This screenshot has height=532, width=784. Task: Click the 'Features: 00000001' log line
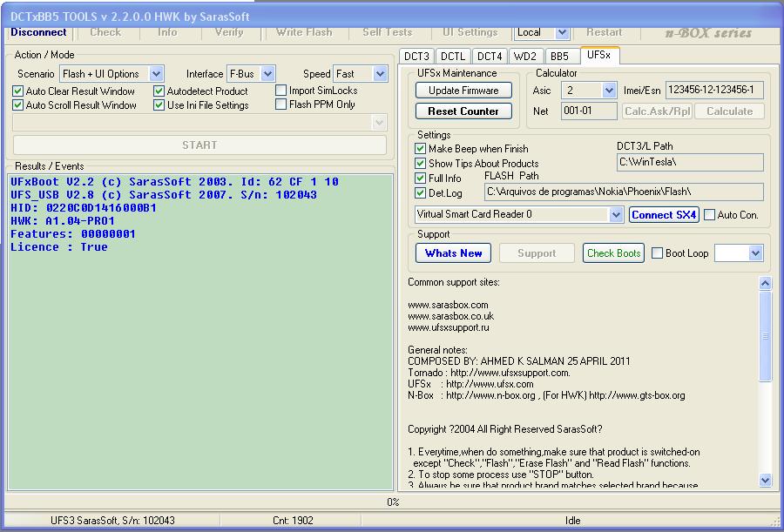[x=73, y=234]
